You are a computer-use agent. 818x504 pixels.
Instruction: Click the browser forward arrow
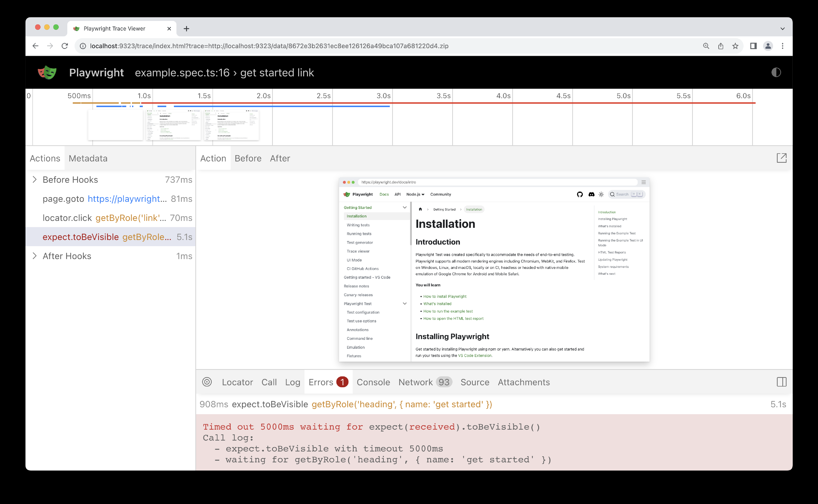(50, 46)
